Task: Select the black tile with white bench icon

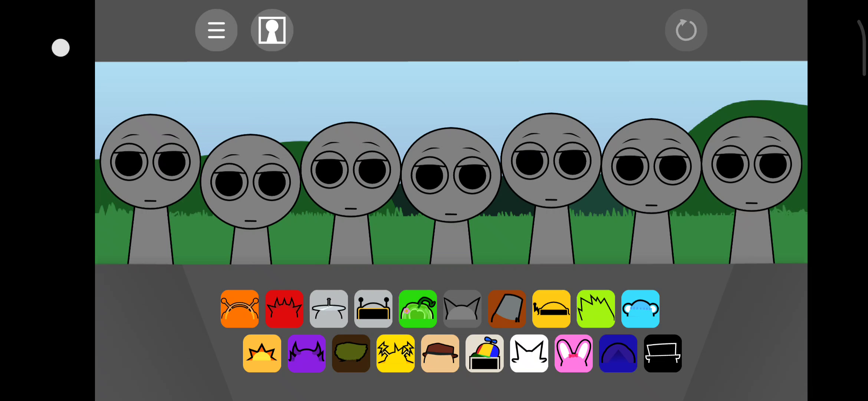Action: pyautogui.click(x=662, y=353)
